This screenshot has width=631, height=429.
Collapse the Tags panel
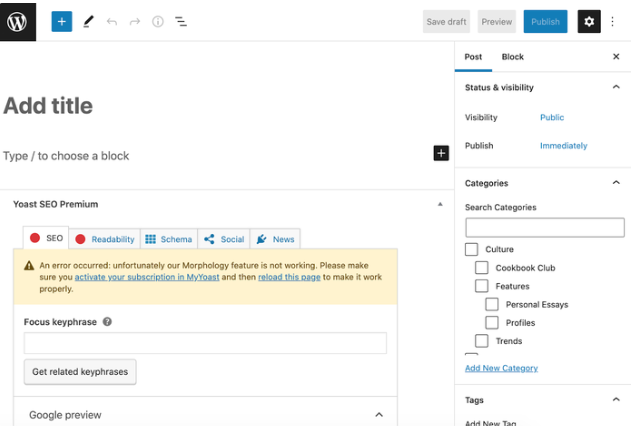coord(616,400)
